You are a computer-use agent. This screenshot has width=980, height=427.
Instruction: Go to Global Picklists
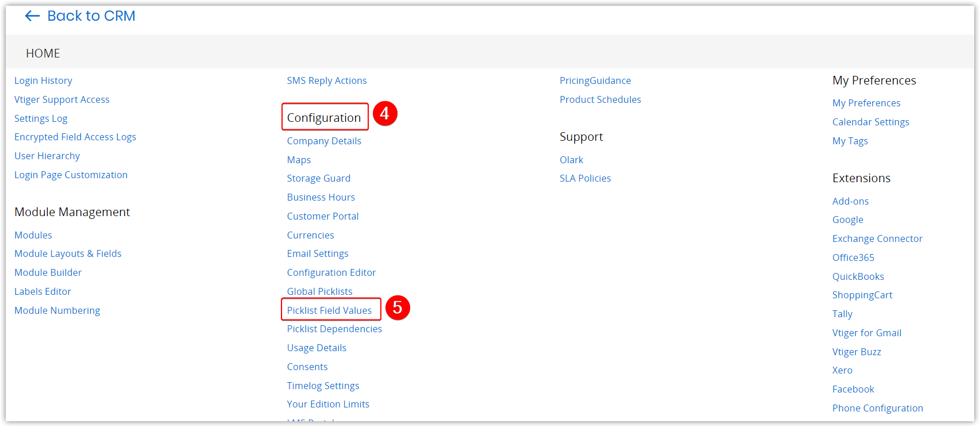pyautogui.click(x=319, y=291)
